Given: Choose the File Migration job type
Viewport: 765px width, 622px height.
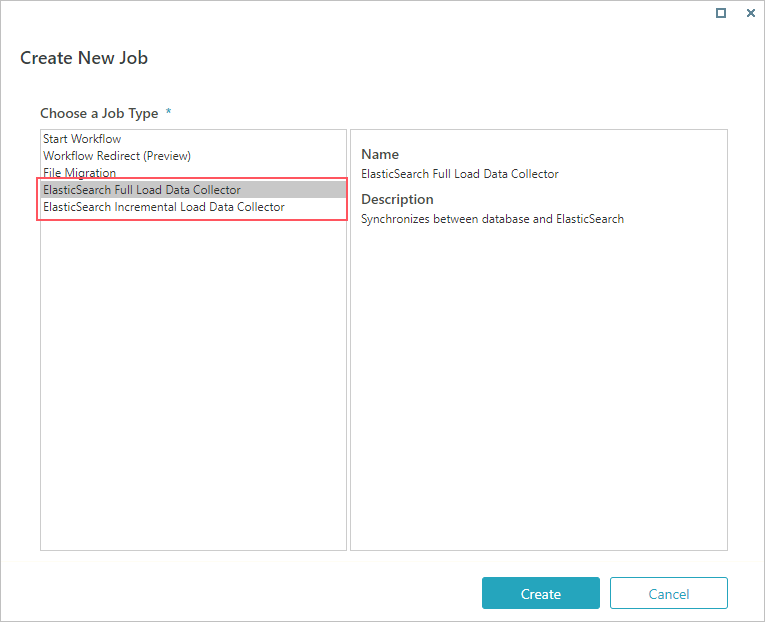Looking at the screenshot, I should (x=193, y=173).
